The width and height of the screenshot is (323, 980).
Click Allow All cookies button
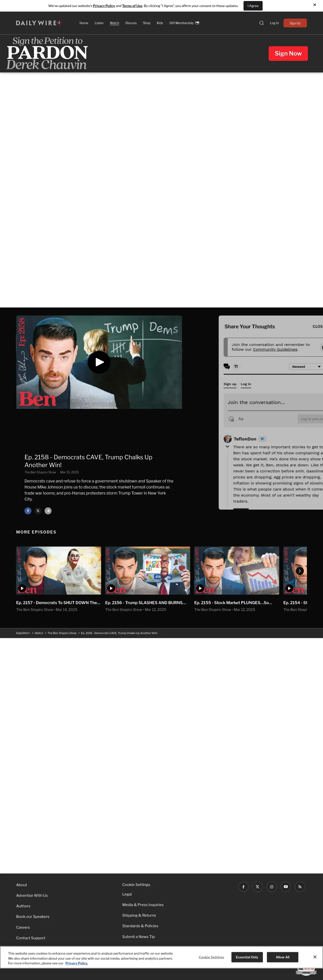click(282, 957)
